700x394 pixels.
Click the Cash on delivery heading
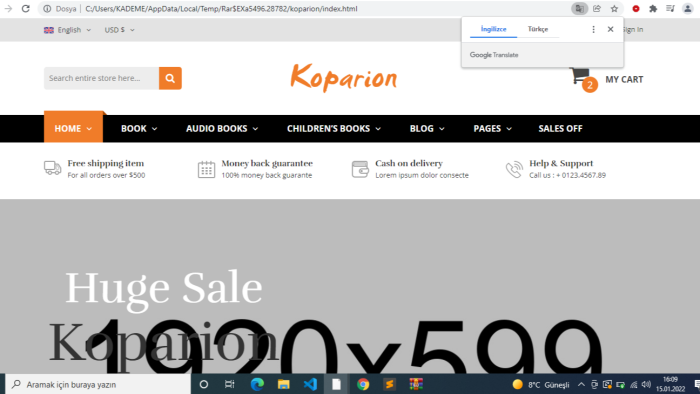tap(409, 163)
